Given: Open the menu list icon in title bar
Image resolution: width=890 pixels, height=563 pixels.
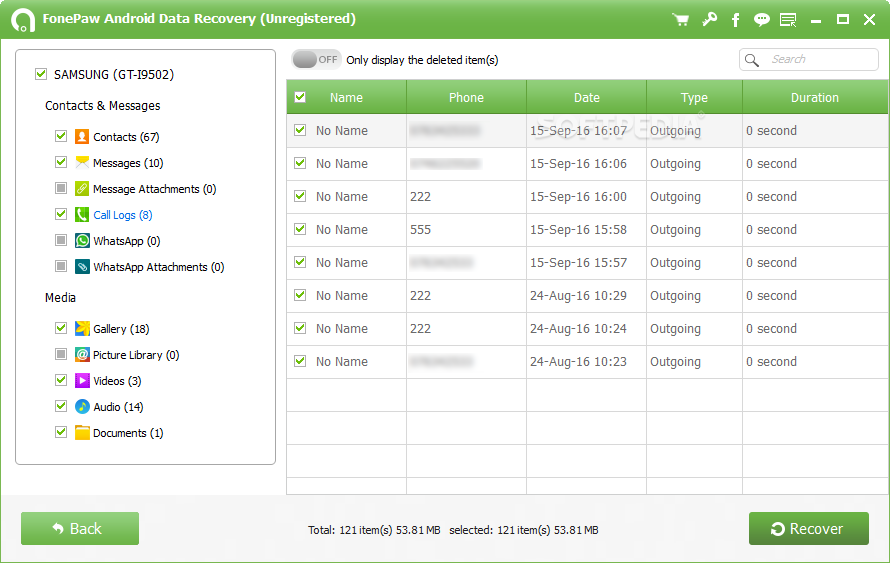Looking at the screenshot, I should pyautogui.click(x=788, y=20).
